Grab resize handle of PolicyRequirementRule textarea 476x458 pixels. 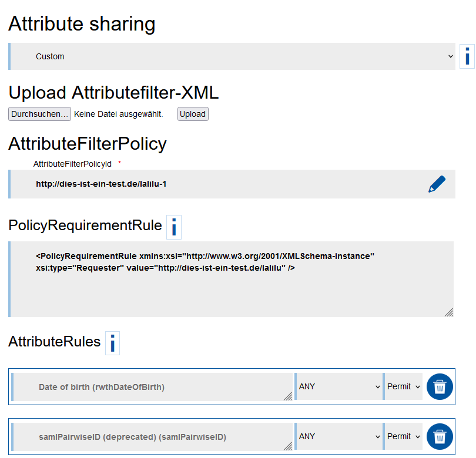[449, 312]
